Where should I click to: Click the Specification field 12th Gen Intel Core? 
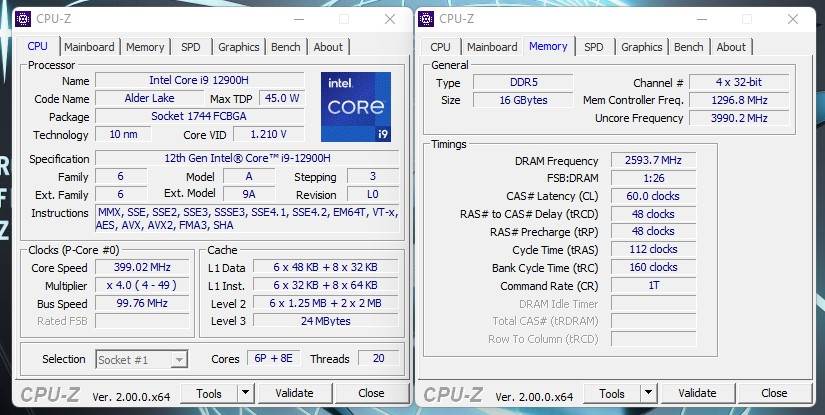pos(247,158)
